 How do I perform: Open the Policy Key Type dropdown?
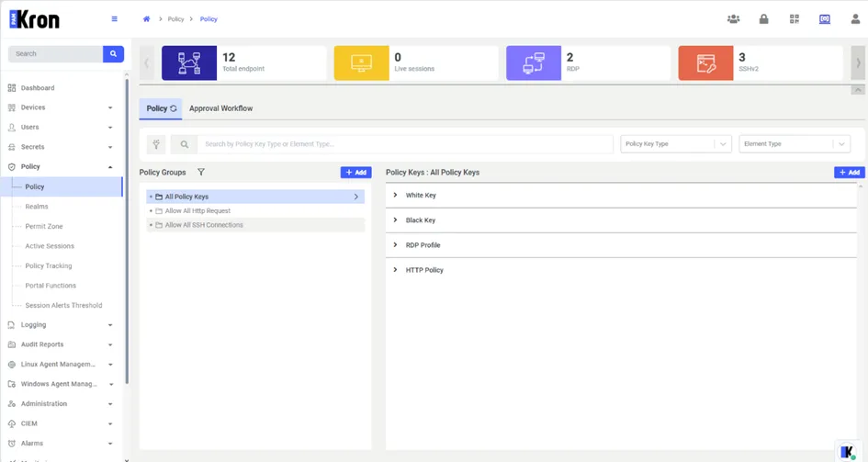[676, 144]
